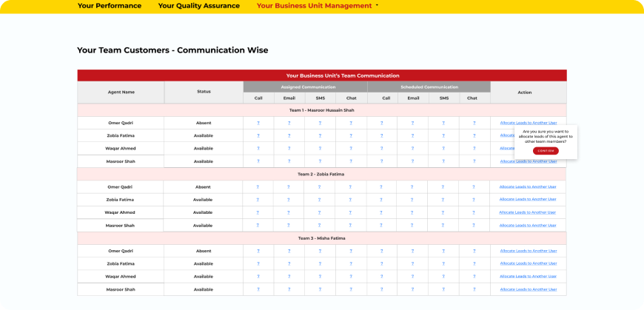Allocate leads for Masroor Shah in Team 1
This screenshot has height=310, width=644.
(x=528, y=161)
